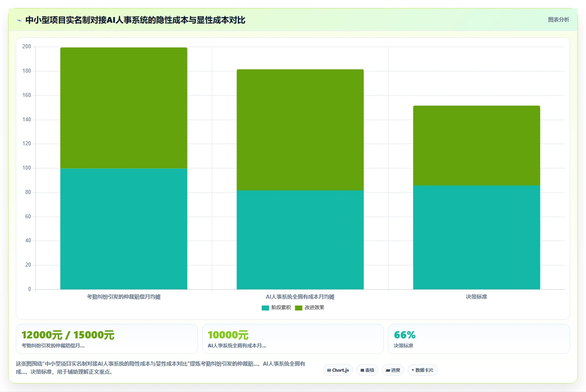Click the 10000元 data card
The image size is (586, 392).
(x=293, y=339)
